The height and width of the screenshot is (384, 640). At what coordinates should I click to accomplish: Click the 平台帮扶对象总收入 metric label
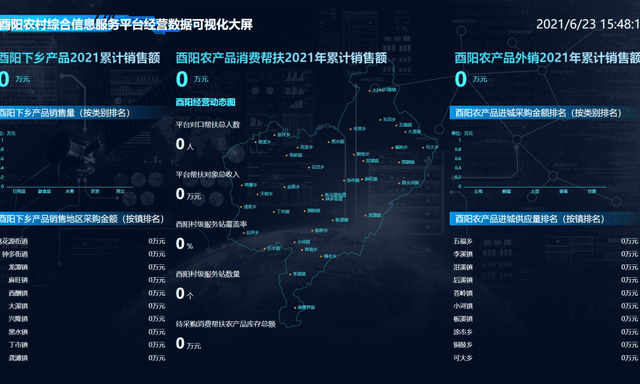[208, 174]
